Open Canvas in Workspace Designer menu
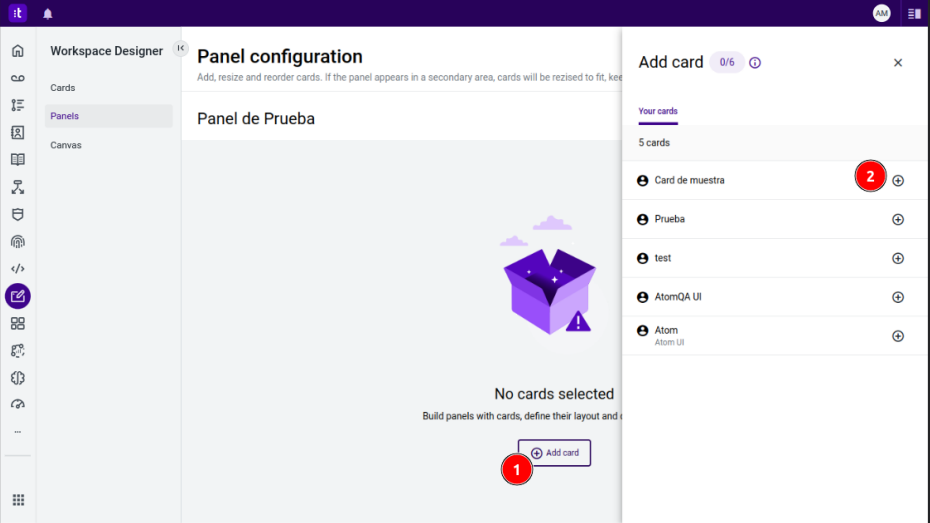Image resolution: width=930 pixels, height=523 pixels. pos(66,145)
